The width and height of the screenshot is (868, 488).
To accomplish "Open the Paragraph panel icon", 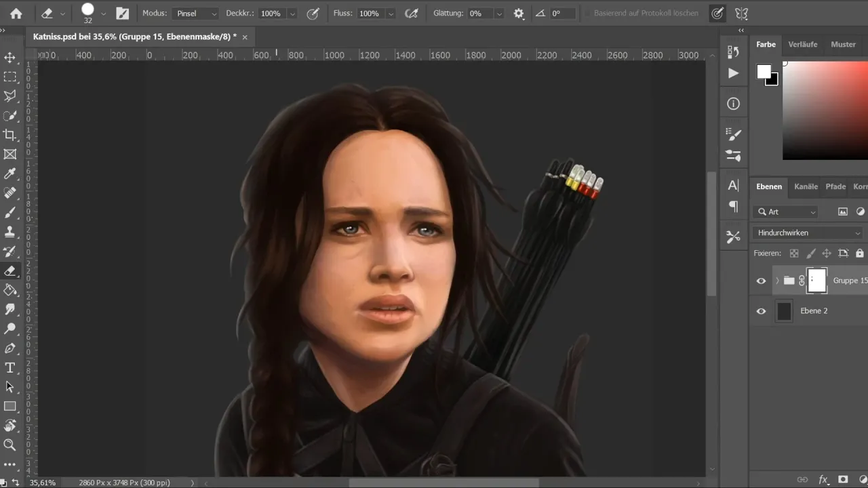I will click(733, 207).
